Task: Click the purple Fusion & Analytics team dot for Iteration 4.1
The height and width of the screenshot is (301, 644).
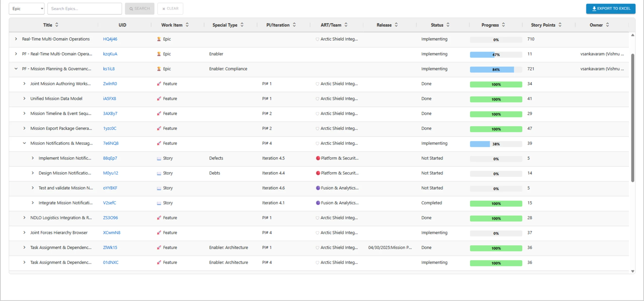Action: (318, 203)
